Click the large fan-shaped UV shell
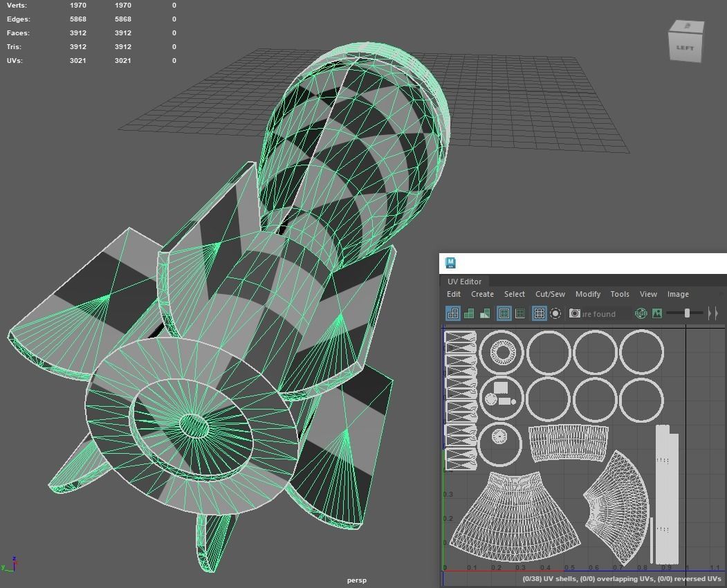This screenshot has width=727, height=588. (515, 515)
